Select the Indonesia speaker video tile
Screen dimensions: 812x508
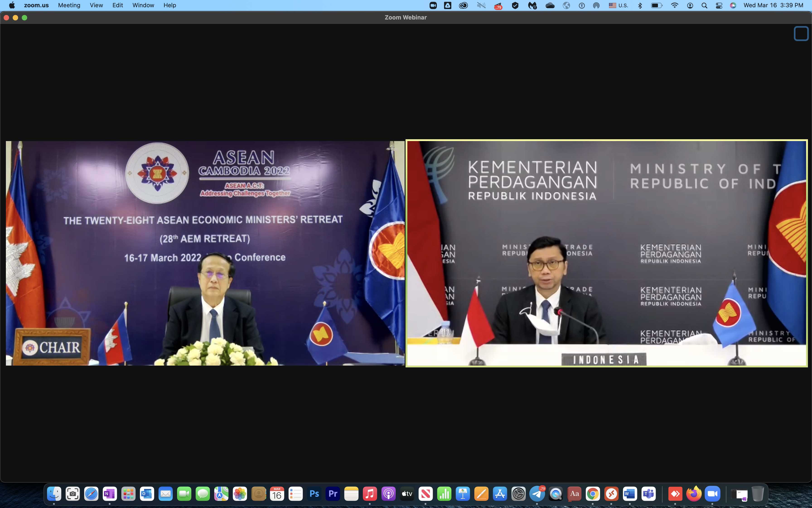tap(606, 253)
